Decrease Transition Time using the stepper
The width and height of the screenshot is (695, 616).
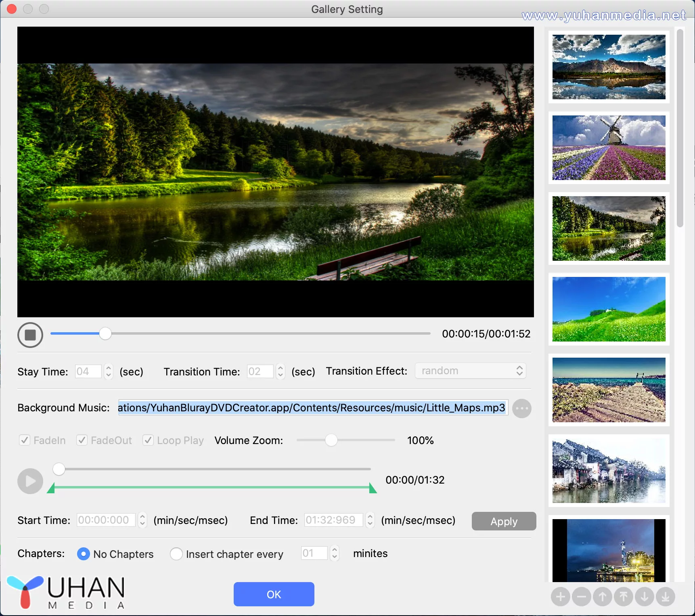click(280, 375)
